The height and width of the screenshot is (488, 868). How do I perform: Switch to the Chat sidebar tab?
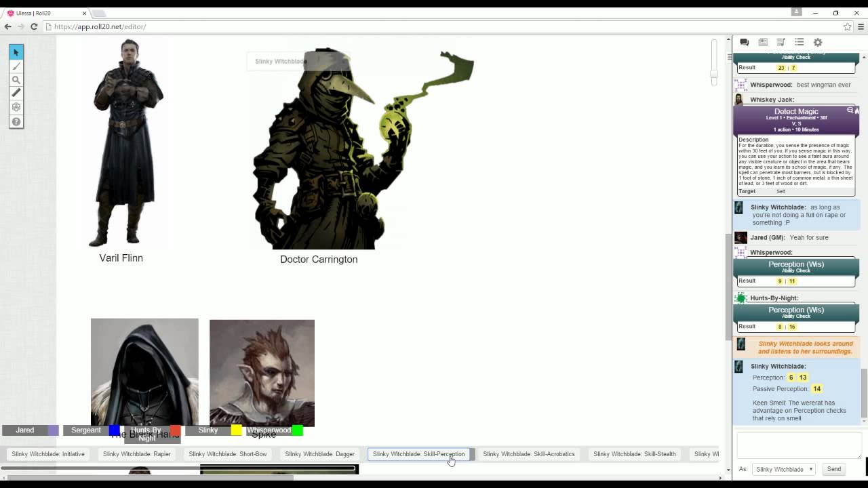744,42
